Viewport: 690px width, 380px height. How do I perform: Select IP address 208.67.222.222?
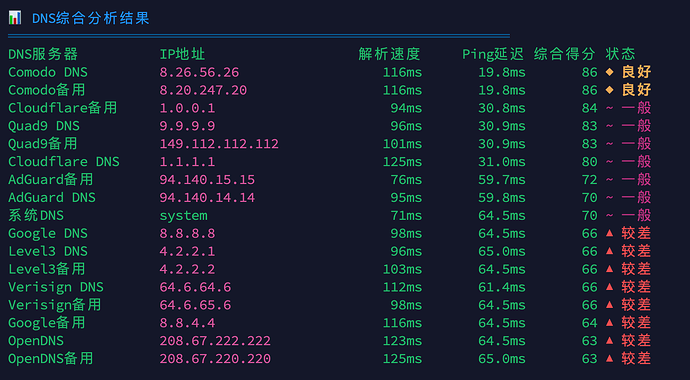click(215, 341)
